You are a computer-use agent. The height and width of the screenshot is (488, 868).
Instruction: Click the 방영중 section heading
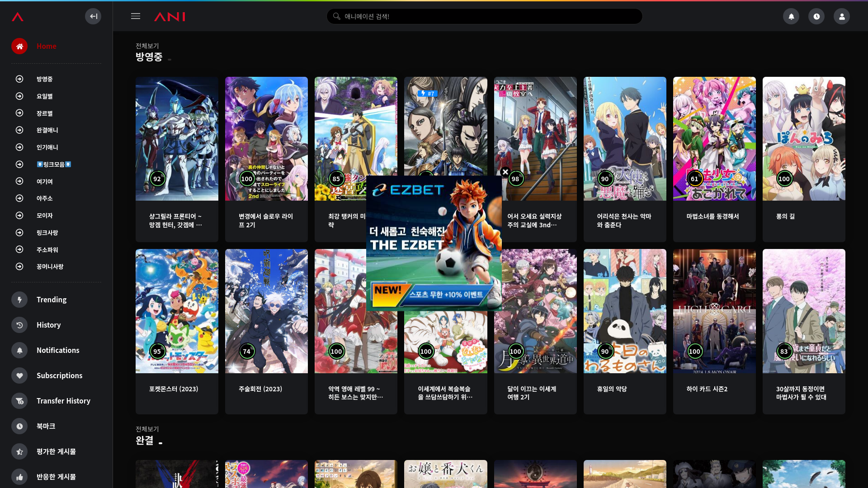point(149,57)
